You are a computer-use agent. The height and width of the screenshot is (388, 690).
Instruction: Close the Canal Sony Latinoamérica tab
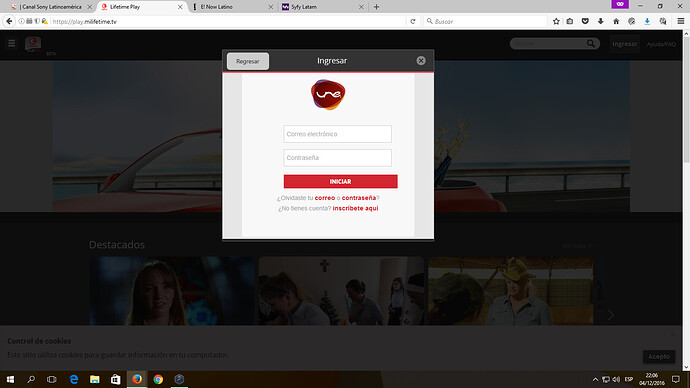pyautogui.click(x=89, y=7)
